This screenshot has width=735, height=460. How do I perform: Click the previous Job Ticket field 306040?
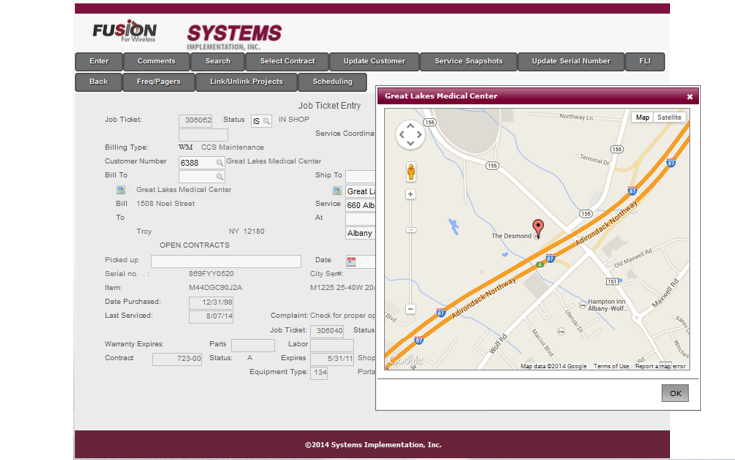[327, 331]
